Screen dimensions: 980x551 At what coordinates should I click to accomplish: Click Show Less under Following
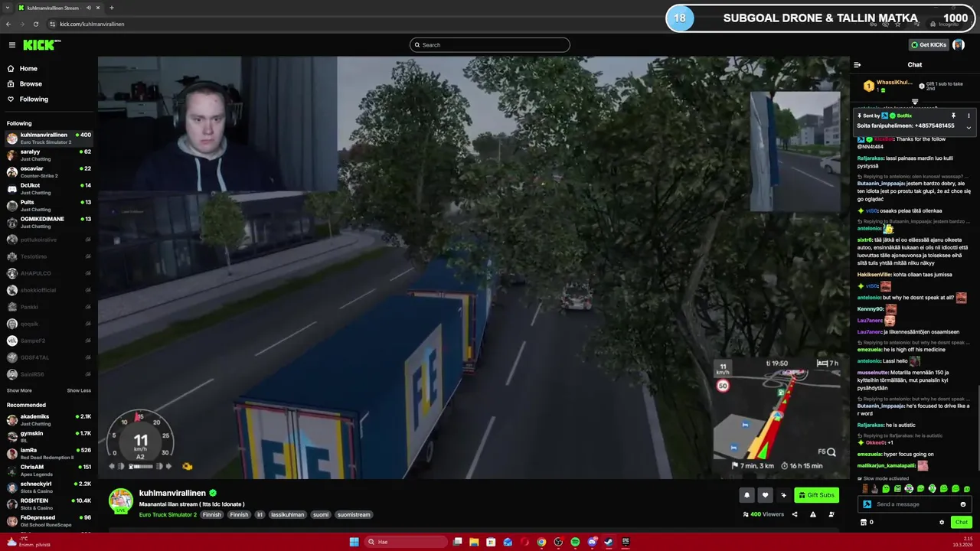coord(79,390)
